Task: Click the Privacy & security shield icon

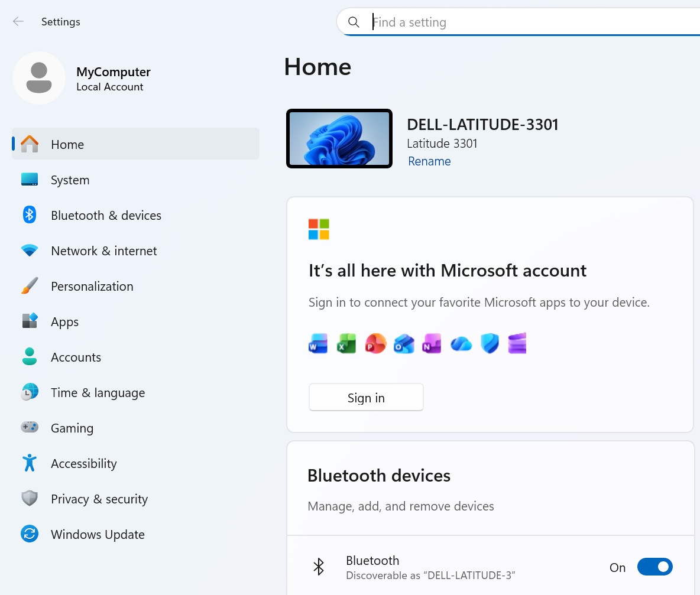Action: pos(30,498)
